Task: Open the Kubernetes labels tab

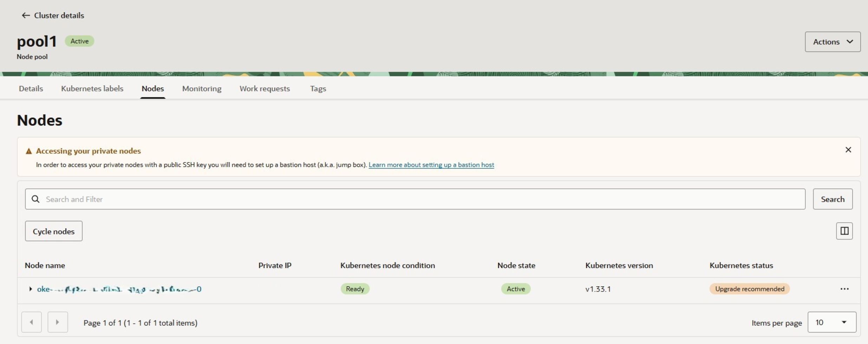Action: [x=92, y=89]
